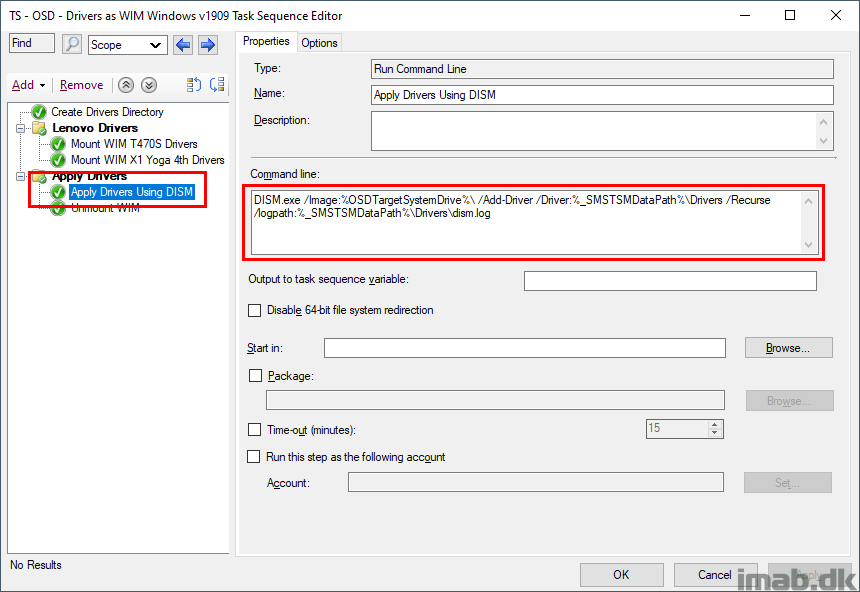Select Mount WIM X1 Yoga 4th Drivers
The height and width of the screenshot is (592, 860).
pos(148,160)
